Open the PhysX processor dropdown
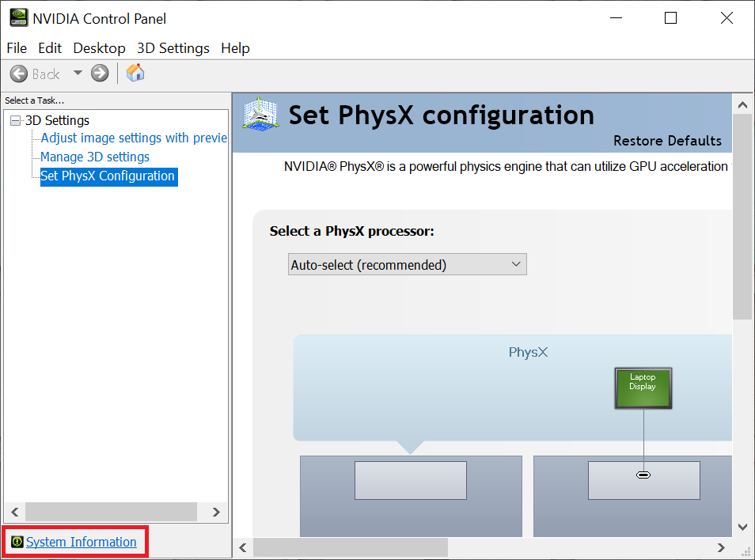Image resolution: width=755 pixels, height=560 pixels. pyautogui.click(x=408, y=264)
